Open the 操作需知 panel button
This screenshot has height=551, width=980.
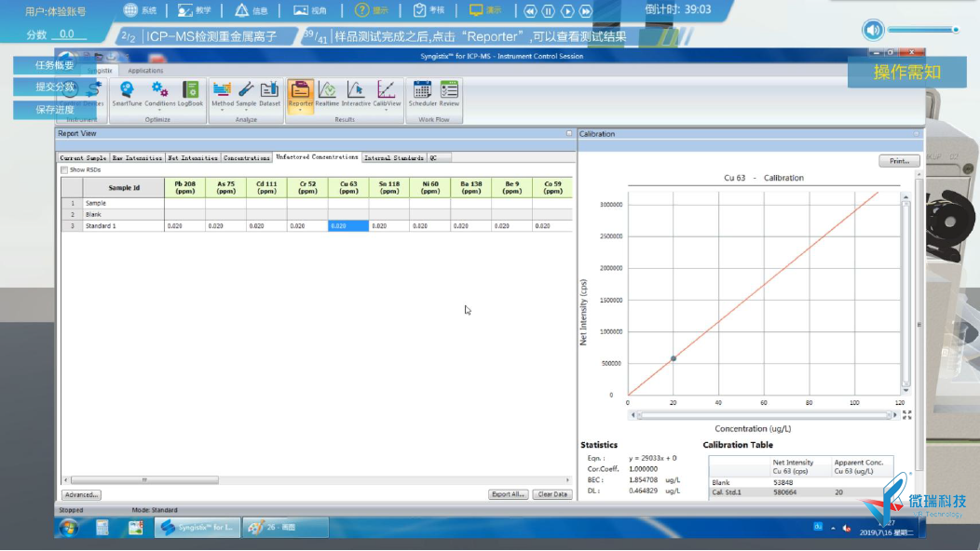click(907, 73)
